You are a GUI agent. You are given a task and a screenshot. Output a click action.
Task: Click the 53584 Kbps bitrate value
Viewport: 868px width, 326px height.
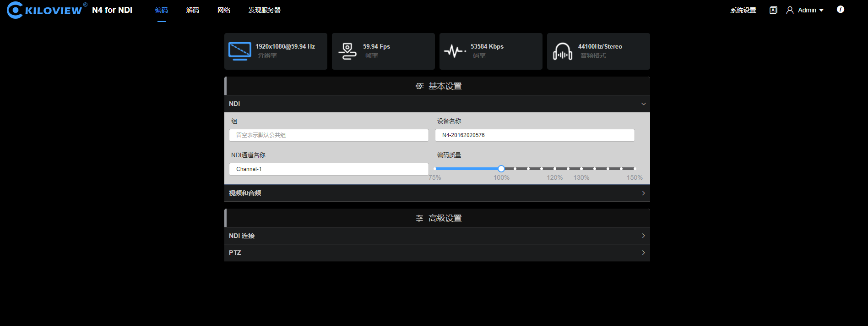pyautogui.click(x=487, y=46)
